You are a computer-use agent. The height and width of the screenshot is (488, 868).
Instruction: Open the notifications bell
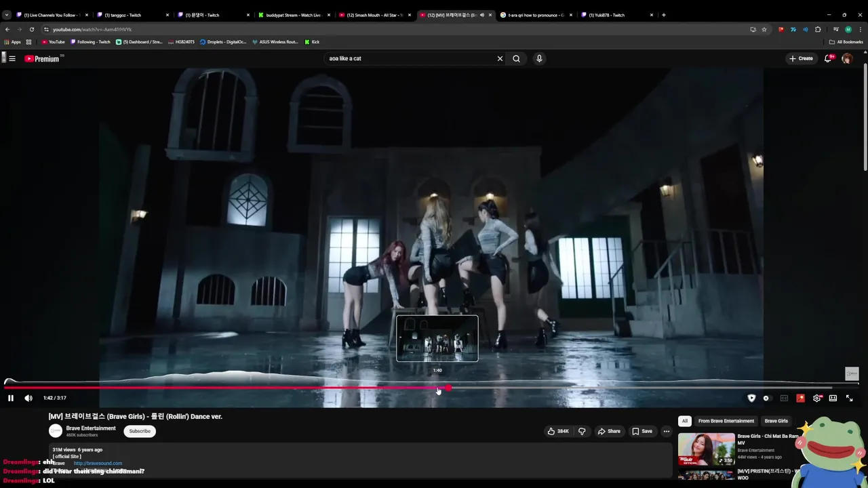click(827, 58)
